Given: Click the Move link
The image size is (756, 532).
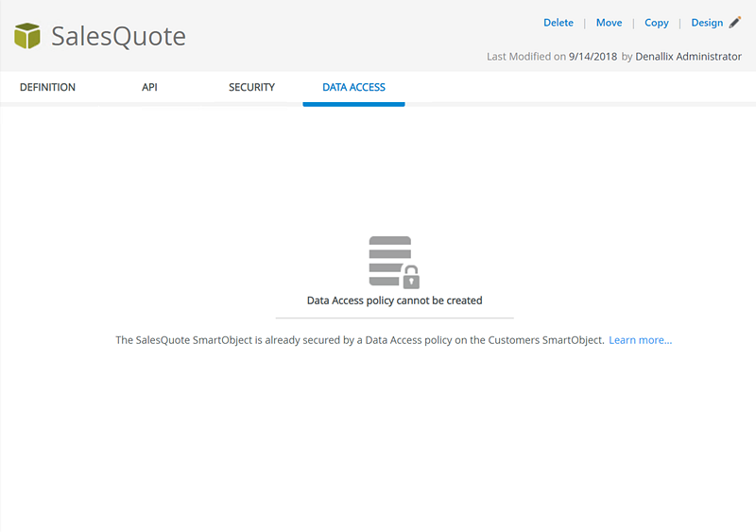Looking at the screenshot, I should tap(609, 23).
